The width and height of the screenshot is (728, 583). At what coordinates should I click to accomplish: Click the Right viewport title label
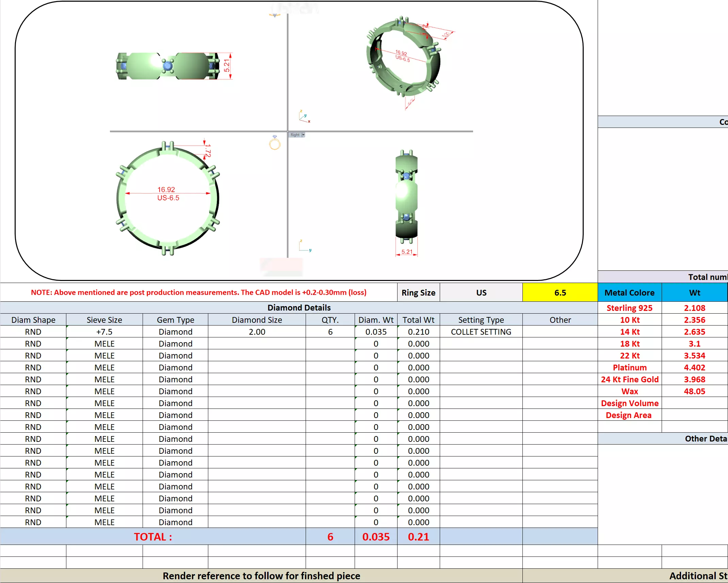pyautogui.click(x=295, y=135)
